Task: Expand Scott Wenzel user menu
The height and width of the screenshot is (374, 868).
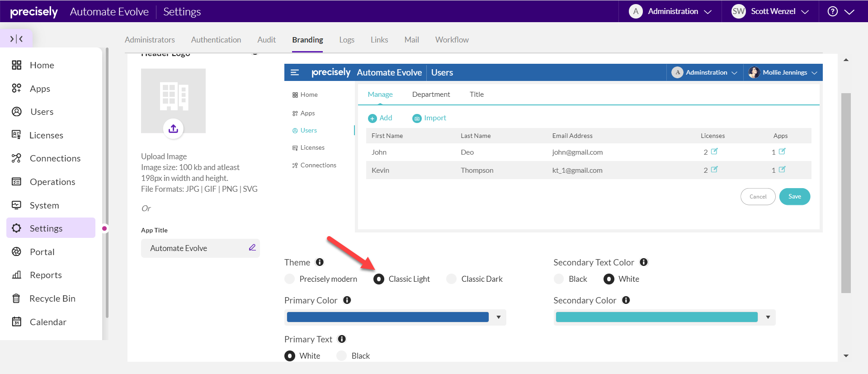Action: (x=770, y=11)
